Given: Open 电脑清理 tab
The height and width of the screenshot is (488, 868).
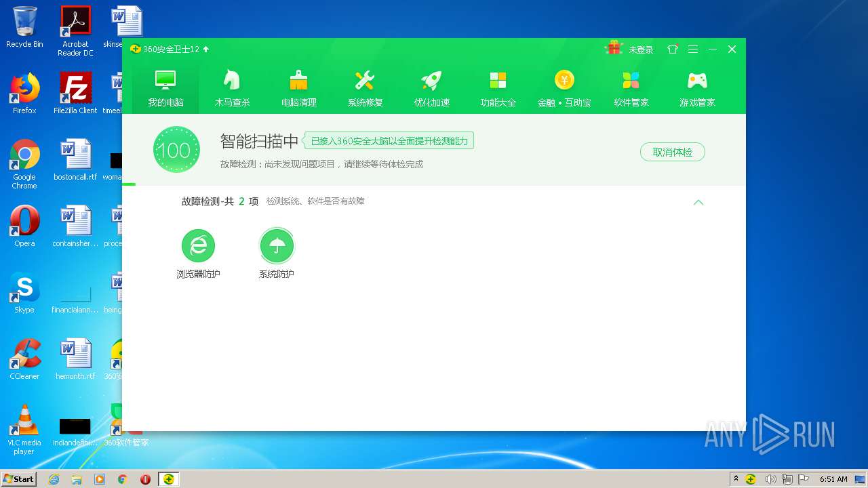Looking at the screenshot, I should click(x=298, y=88).
